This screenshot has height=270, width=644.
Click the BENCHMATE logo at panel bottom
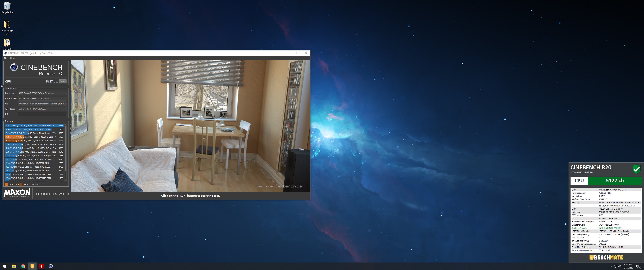[x=606, y=257]
